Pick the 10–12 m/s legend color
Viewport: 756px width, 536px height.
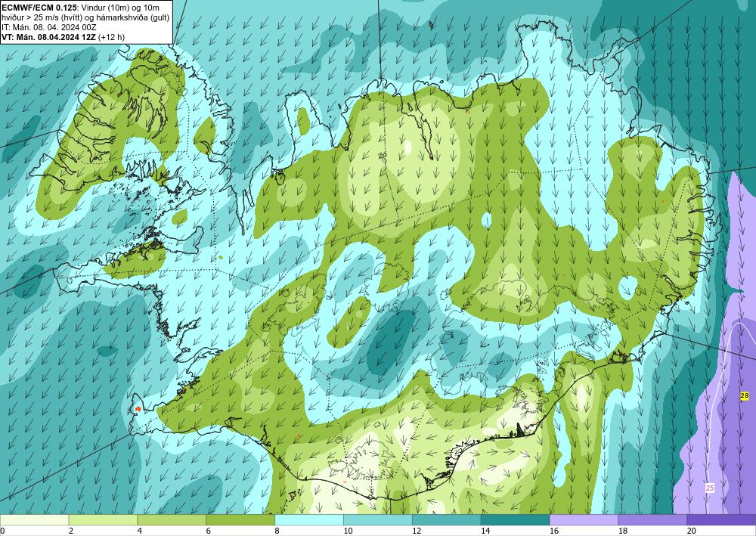click(377, 520)
